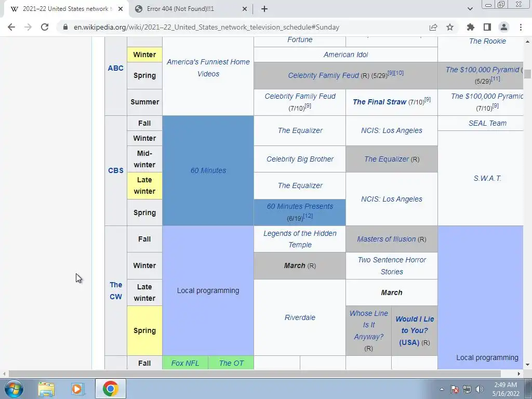Viewport: 532px width, 399px height.
Task: Toggle the Chrome side panel icon
Action: [x=487, y=27]
